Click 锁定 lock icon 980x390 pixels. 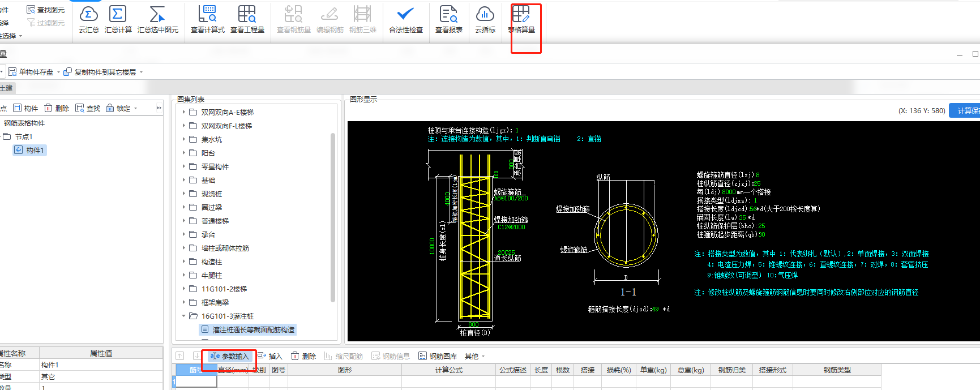[118, 108]
